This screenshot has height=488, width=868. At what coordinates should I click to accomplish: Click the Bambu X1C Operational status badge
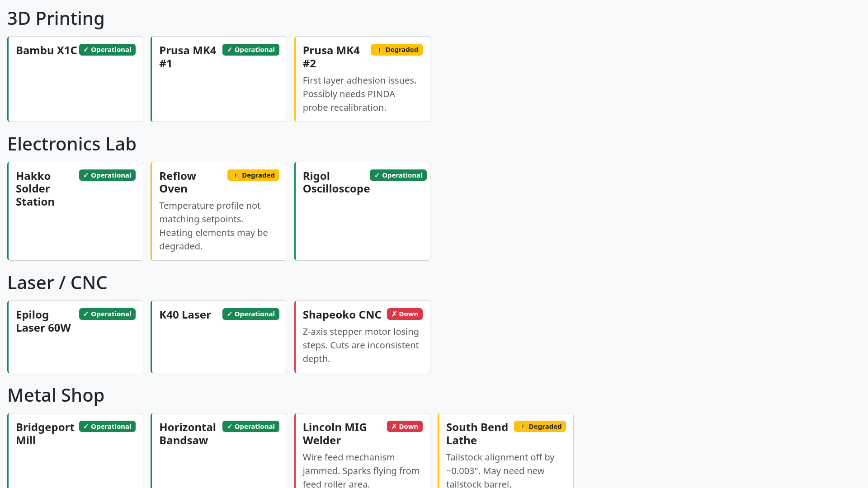107,50
